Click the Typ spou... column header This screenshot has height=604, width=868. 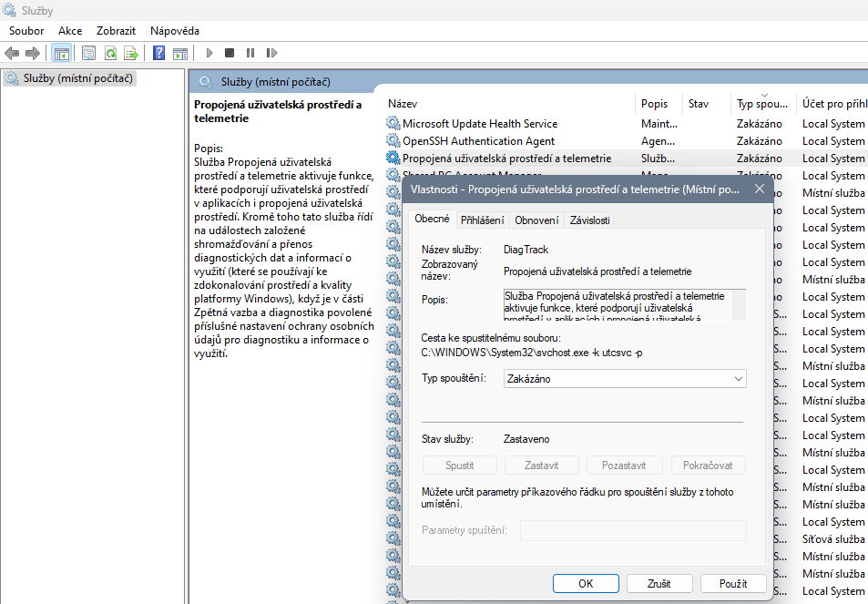click(x=761, y=104)
